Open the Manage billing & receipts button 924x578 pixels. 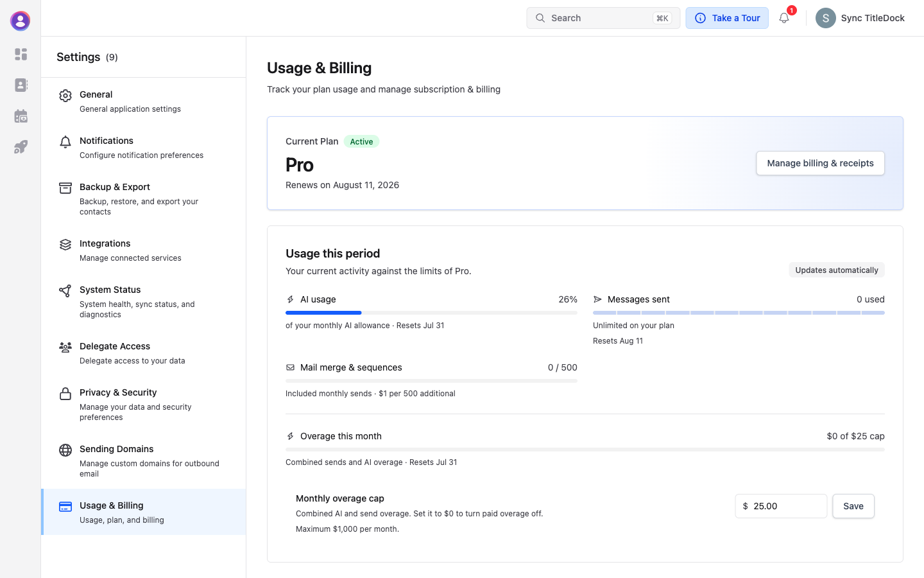coord(820,163)
